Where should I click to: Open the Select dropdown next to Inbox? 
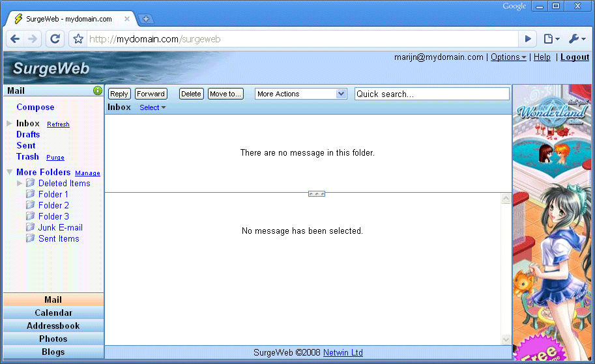click(152, 107)
